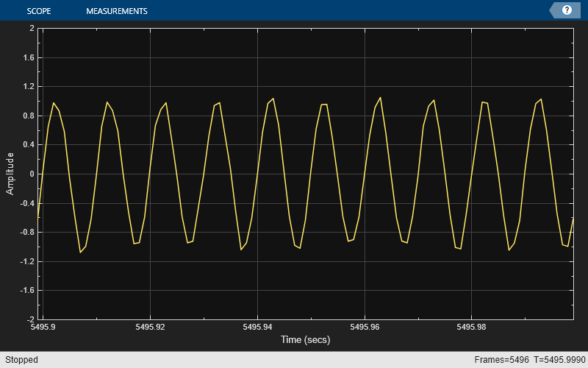Click the 5495.96 x-axis tick label

point(365,327)
